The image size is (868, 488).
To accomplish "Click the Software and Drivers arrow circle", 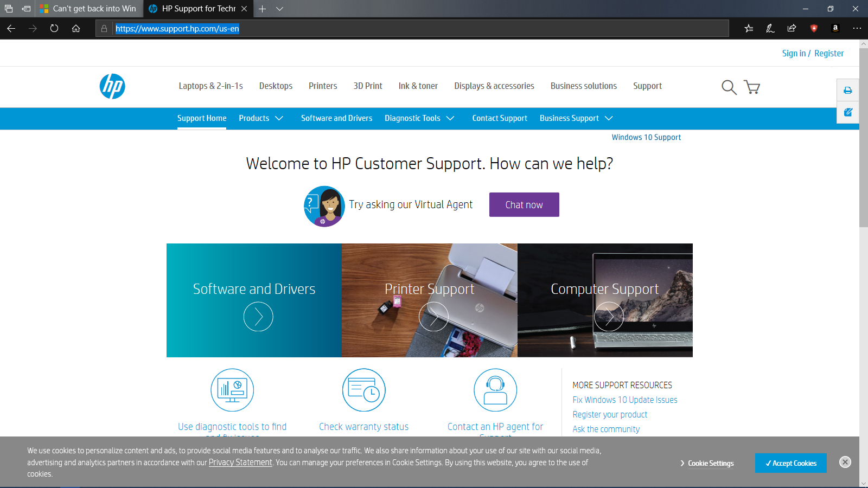I will coord(258,317).
